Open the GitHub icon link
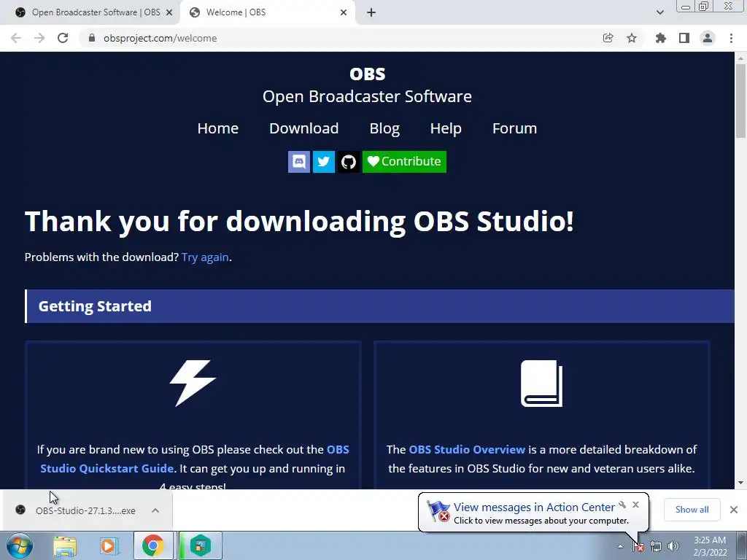The width and height of the screenshot is (747, 560). click(x=349, y=162)
